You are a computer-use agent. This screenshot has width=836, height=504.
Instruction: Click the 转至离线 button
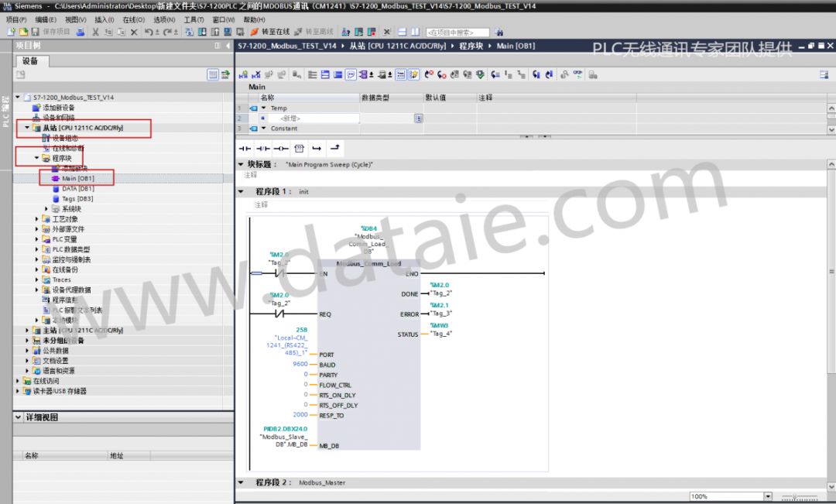point(314,32)
